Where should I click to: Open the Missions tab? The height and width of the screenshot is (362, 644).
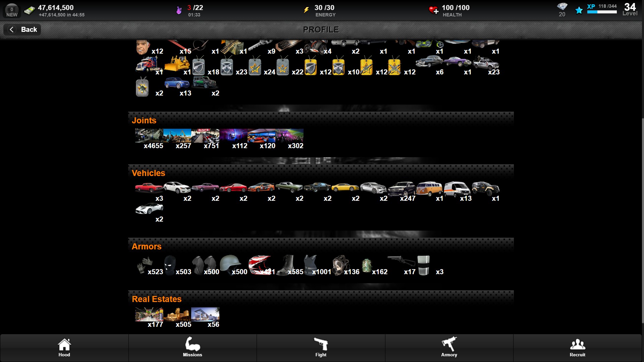193,348
